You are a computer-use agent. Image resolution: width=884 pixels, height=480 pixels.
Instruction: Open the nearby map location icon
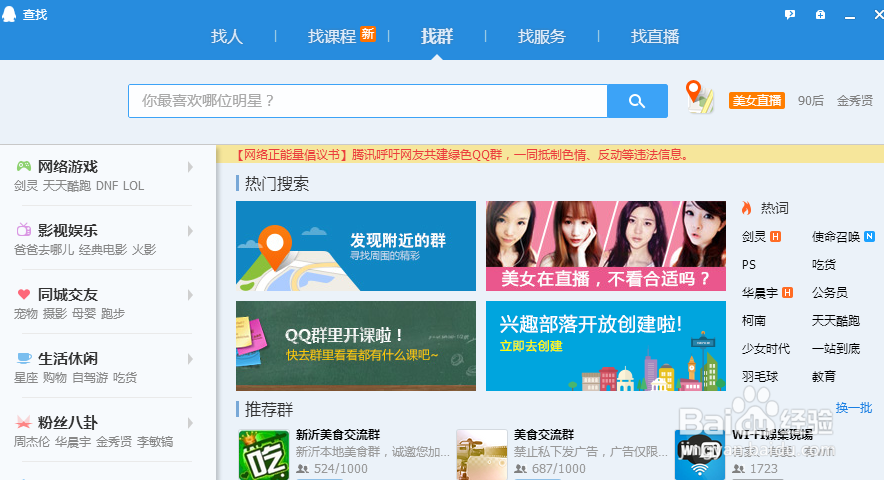699,96
